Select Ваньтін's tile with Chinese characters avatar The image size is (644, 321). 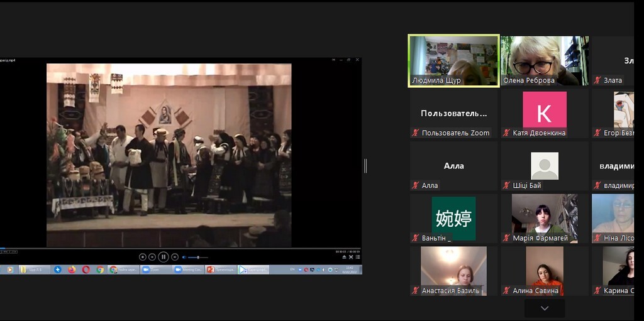(454, 219)
